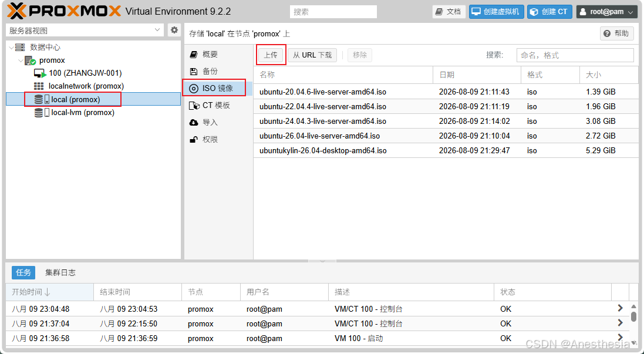
Task: Open details arrow for VM 100 start task
Action: coord(620,338)
